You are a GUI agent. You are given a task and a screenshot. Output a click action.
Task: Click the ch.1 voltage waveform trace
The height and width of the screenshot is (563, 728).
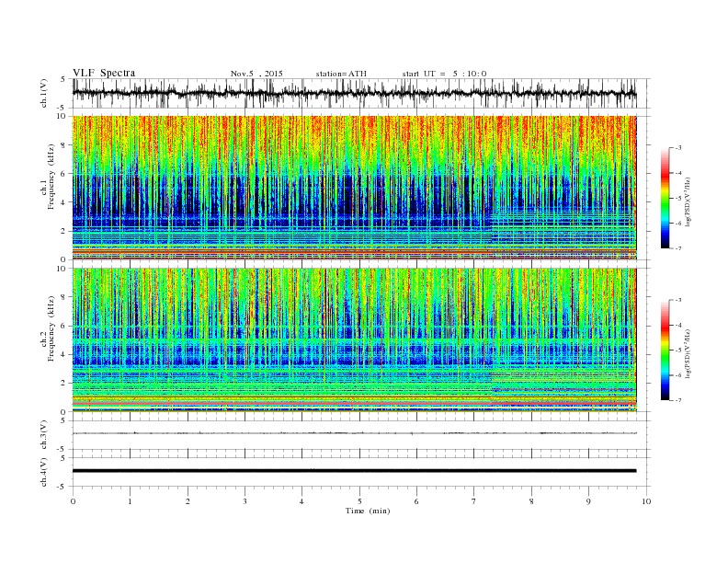click(x=354, y=93)
